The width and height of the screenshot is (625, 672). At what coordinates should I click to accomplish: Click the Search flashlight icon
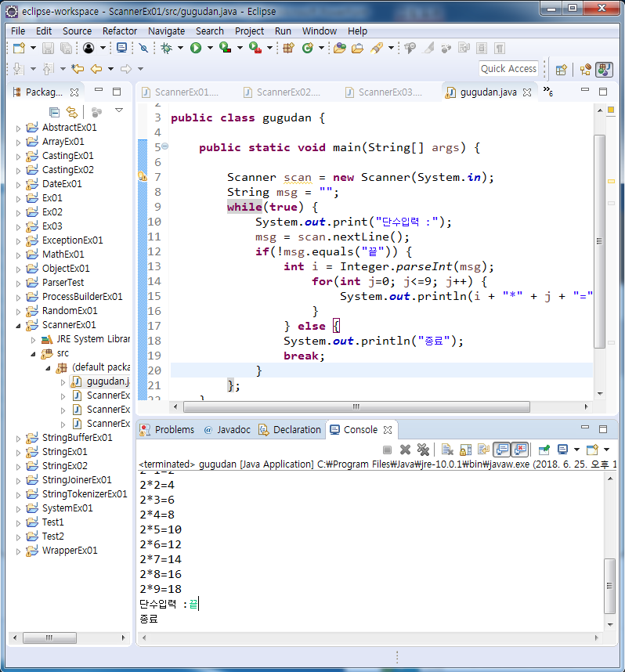(x=377, y=48)
